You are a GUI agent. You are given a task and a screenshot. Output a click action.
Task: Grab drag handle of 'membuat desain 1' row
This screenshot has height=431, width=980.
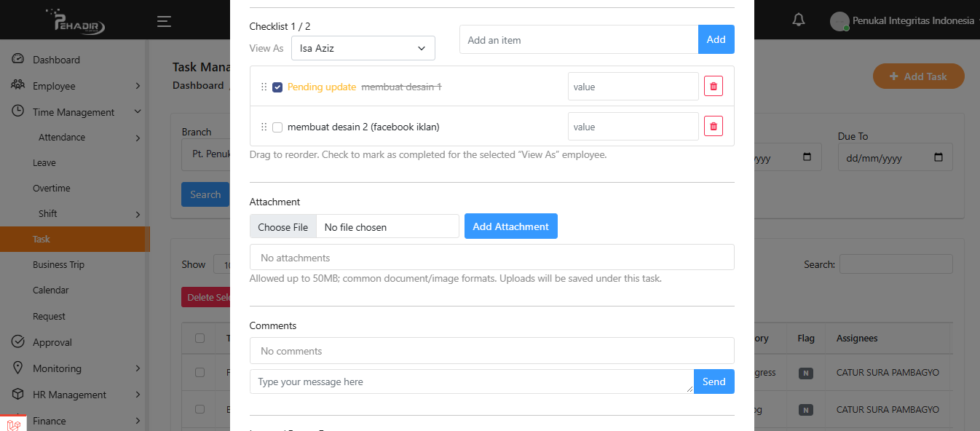pos(264,87)
